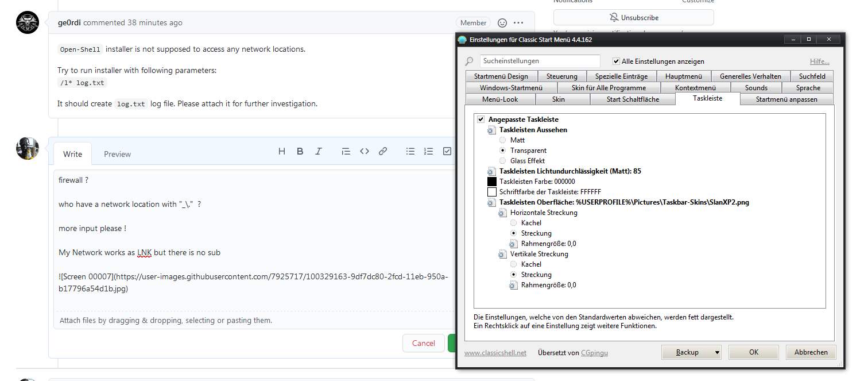This screenshot has height=381, width=868.
Task: Choose Streckung under Horizontale Streckung
Action: [x=514, y=233]
